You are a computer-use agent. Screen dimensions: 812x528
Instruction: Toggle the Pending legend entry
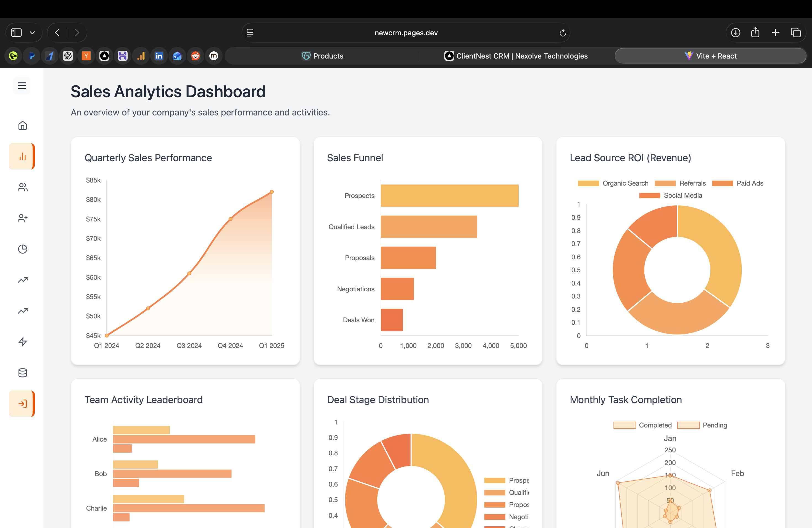pos(689,425)
